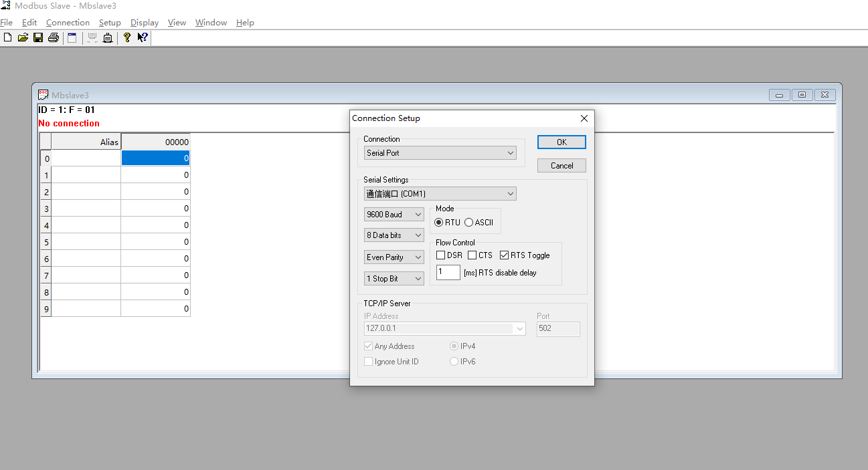Enable the DSR flow control checkbox

click(440, 255)
